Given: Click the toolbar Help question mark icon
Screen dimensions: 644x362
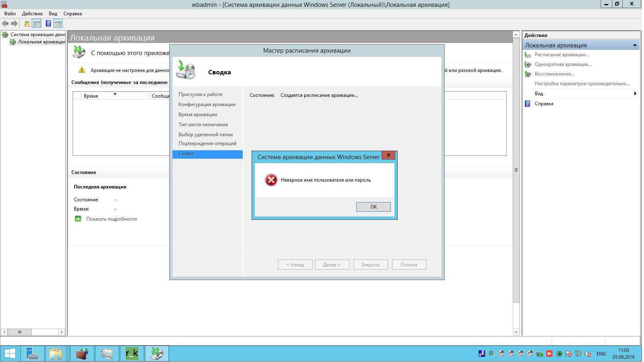Looking at the screenshot, I should point(48,24).
